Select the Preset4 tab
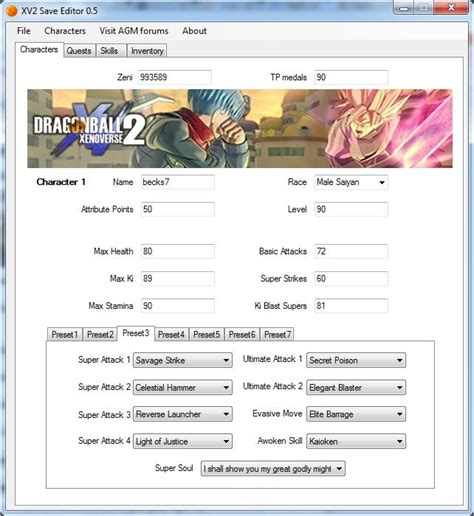This screenshot has height=516, width=474. point(171,334)
